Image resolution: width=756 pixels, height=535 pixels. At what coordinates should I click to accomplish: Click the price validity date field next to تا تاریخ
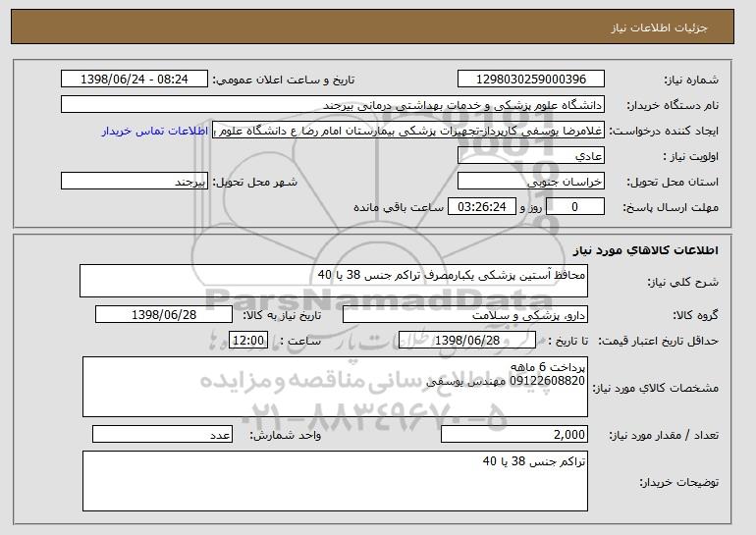467,341
